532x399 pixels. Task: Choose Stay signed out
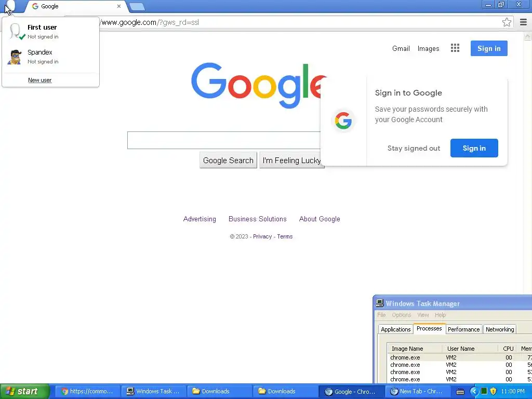click(414, 148)
